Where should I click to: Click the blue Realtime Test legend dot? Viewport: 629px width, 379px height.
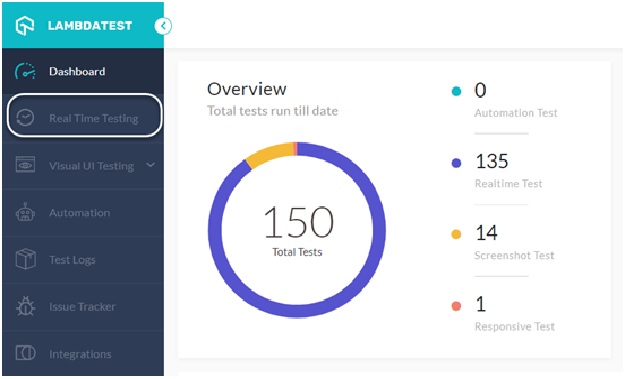tap(456, 163)
